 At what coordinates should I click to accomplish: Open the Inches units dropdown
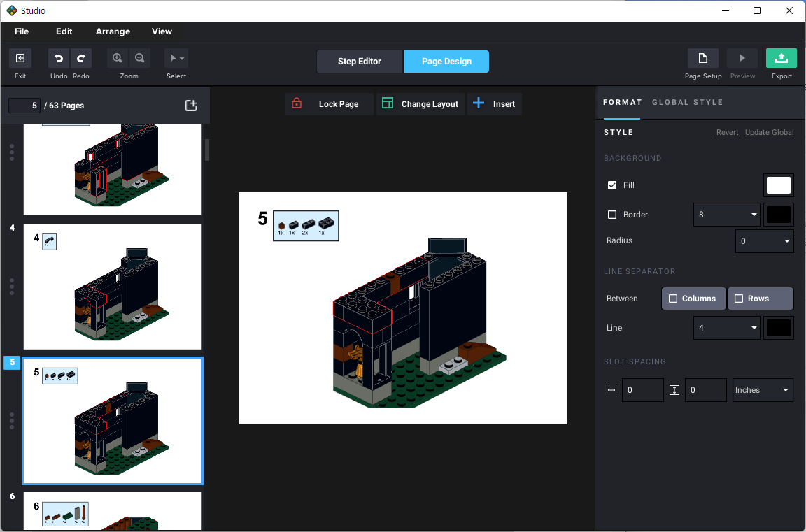(x=763, y=390)
